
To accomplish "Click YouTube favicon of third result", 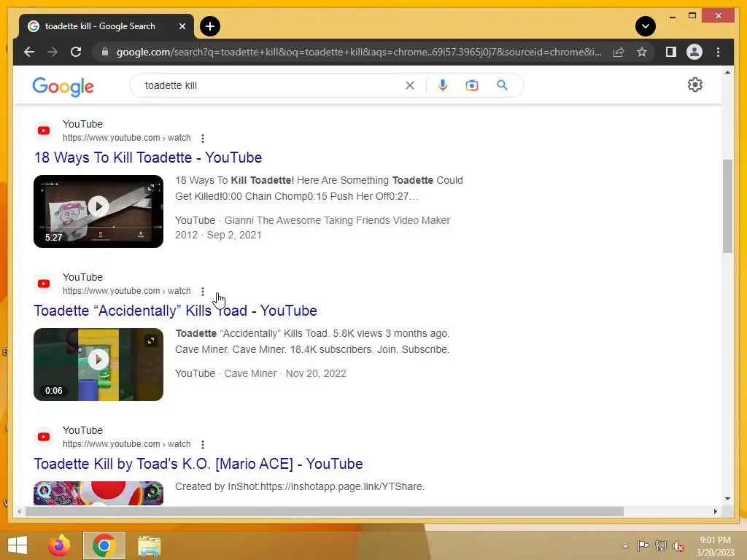I will click(44, 437).
